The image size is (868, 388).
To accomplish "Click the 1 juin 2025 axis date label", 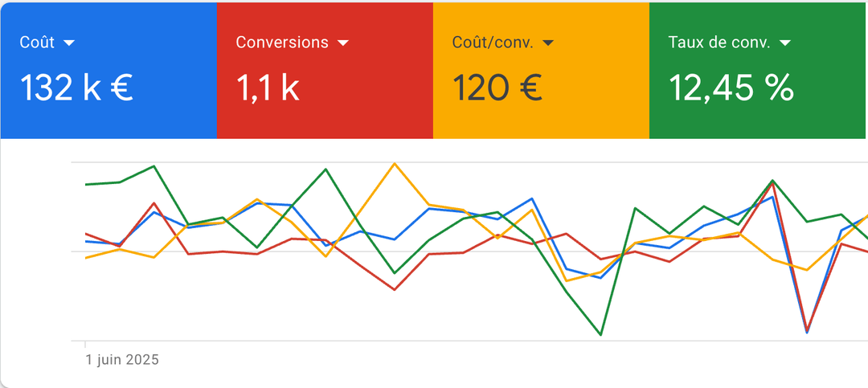I will coord(122,360).
